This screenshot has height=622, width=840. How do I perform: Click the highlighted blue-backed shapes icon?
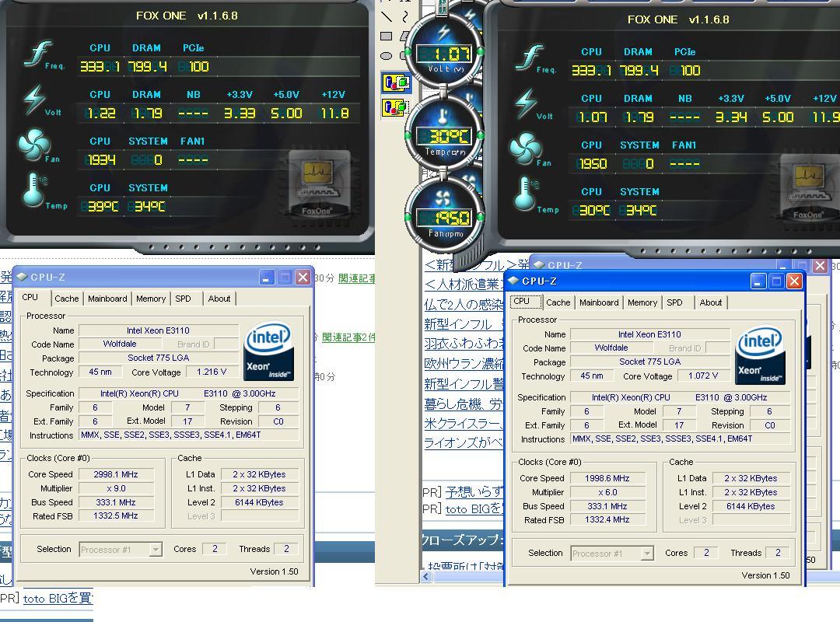396,83
